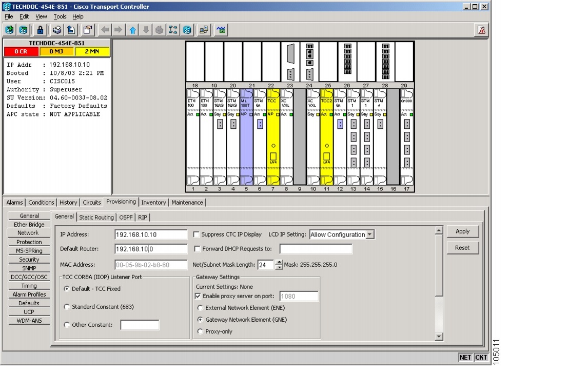Viewport: 588px width, 392px height.
Task: Switch to the History tab
Action: (x=68, y=203)
